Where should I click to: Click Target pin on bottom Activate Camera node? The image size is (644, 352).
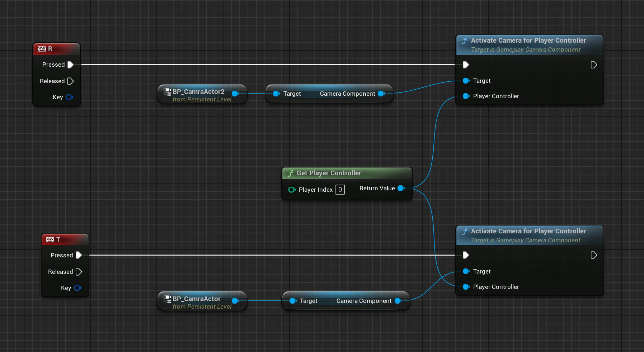click(x=466, y=271)
